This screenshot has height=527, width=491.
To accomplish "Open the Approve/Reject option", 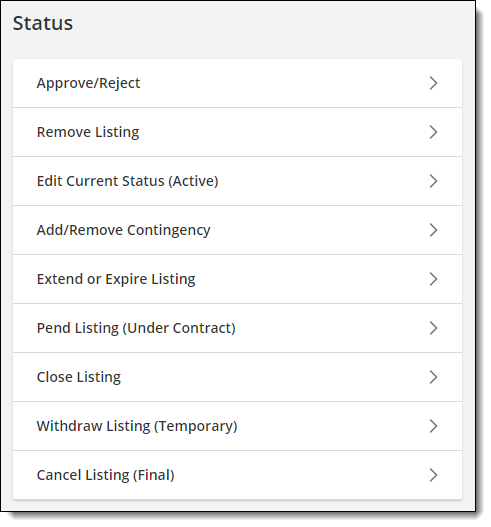I will (88, 83).
